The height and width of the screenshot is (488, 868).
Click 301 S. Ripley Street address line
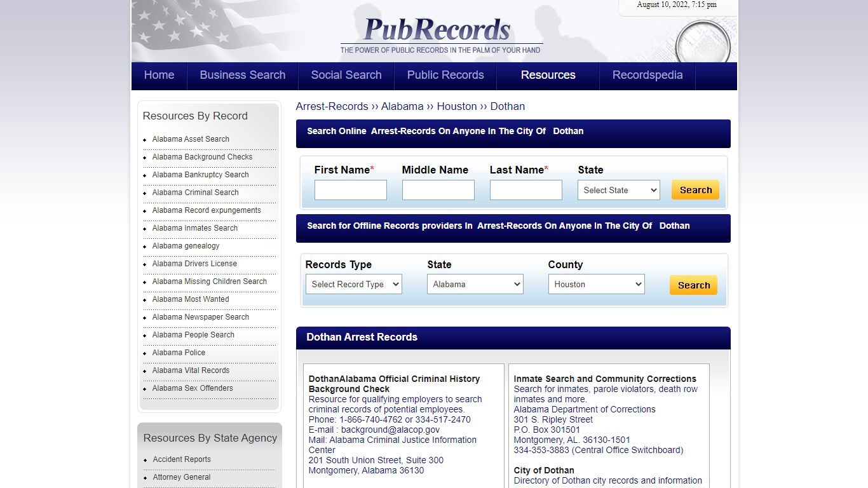click(553, 419)
